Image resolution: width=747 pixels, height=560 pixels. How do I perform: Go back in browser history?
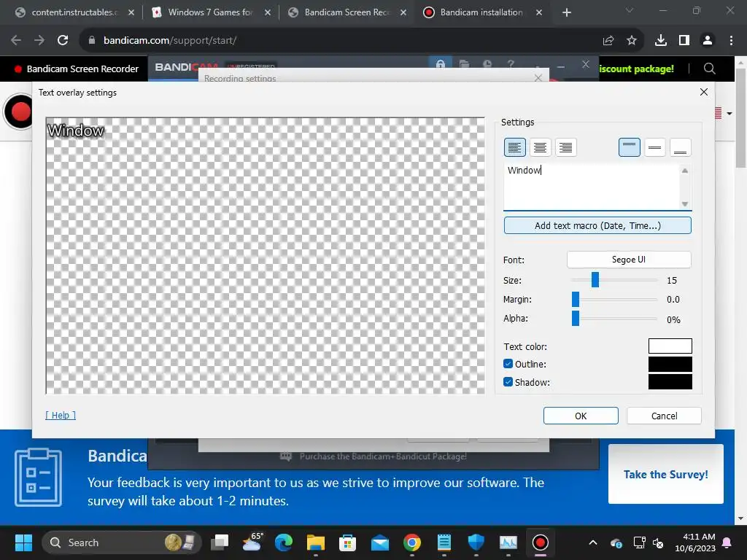(x=16, y=41)
